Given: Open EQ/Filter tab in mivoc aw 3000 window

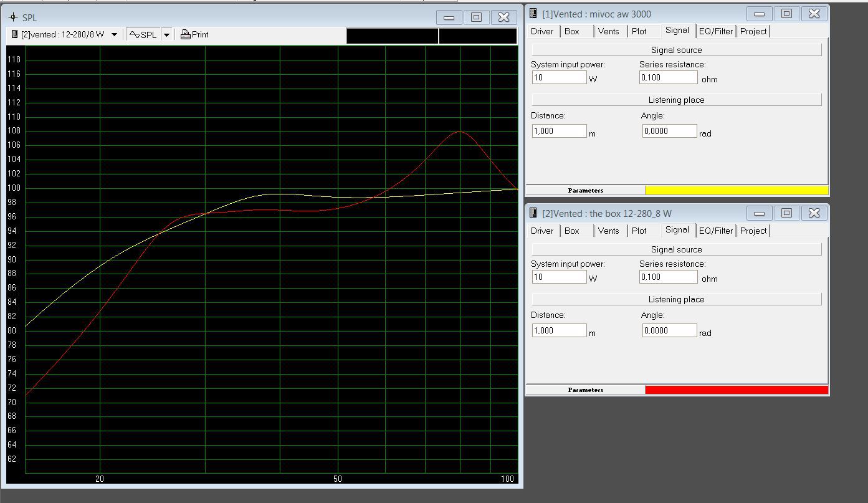Looking at the screenshot, I should pyautogui.click(x=716, y=31).
